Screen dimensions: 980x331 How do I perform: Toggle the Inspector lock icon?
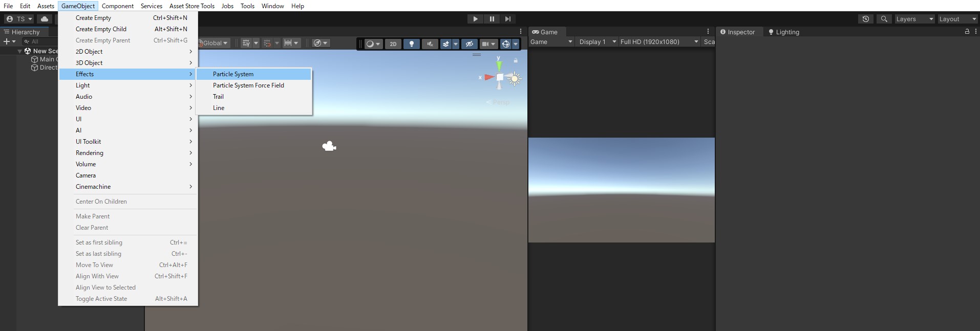pos(967,32)
